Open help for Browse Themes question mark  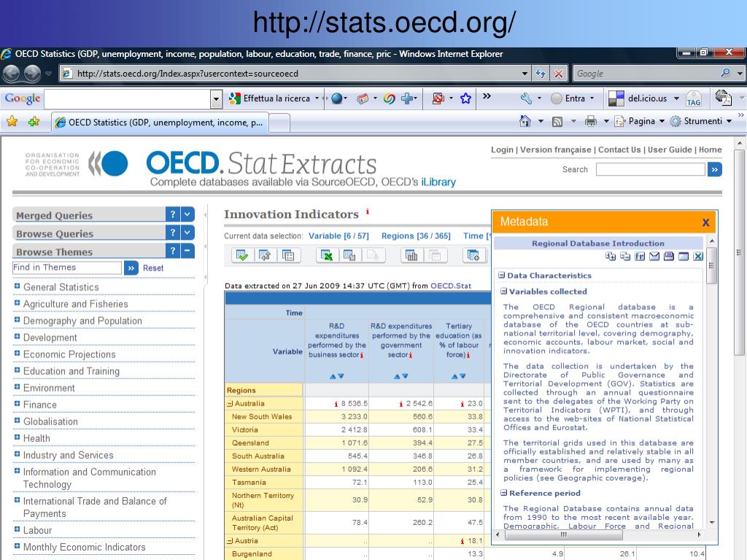click(173, 251)
